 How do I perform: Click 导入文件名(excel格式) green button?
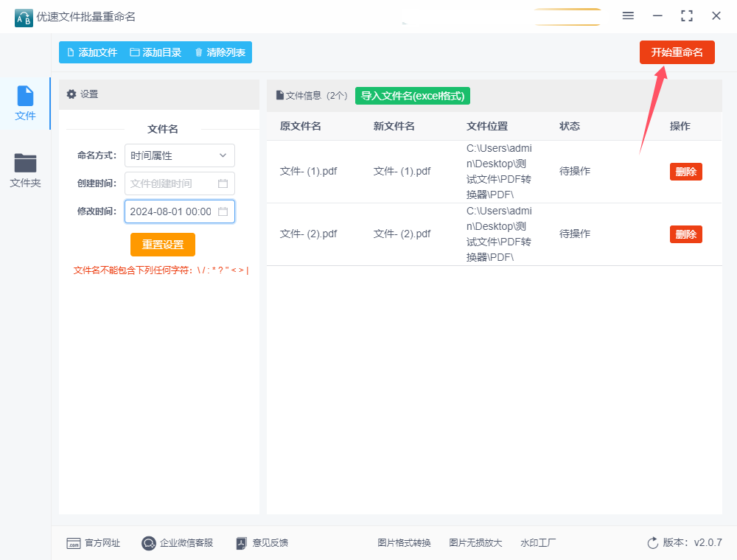click(x=413, y=96)
